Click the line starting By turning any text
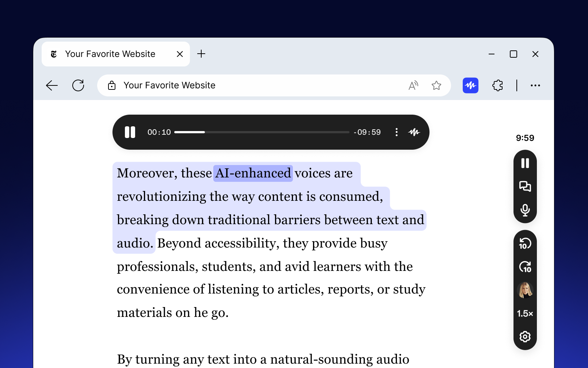Screen dimensions: 588x368 [x=263, y=359]
